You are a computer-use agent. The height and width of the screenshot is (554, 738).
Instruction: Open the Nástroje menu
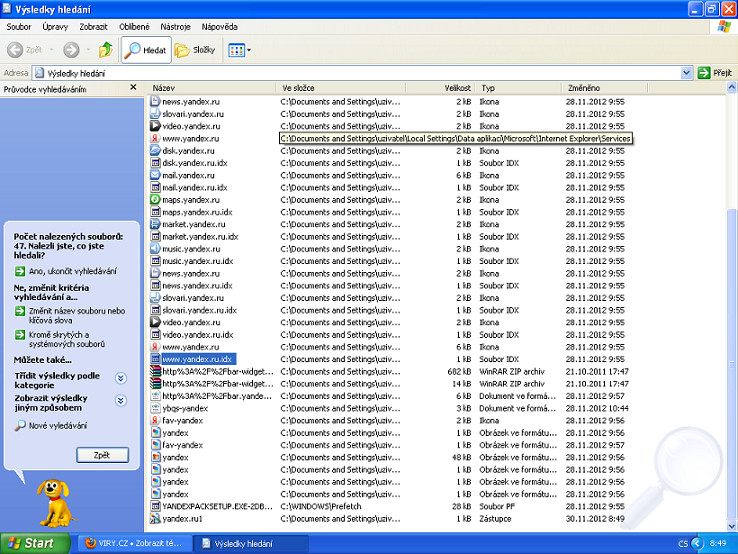click(x=175, y=27)
